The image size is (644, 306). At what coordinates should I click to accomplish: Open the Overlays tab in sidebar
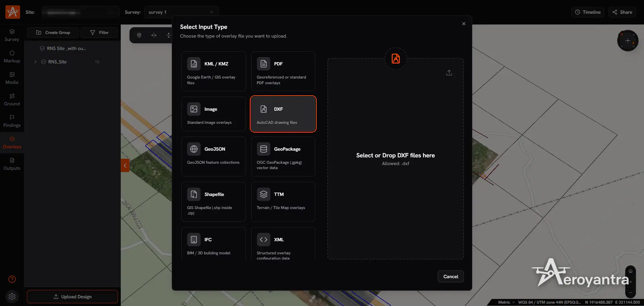tap(12, 143)
